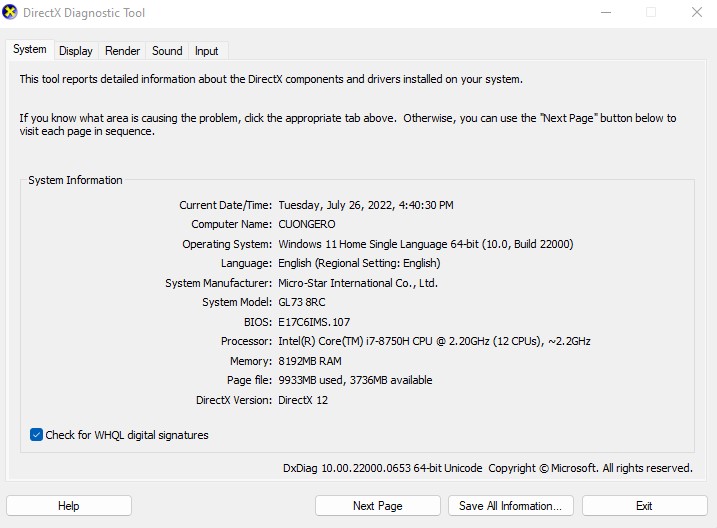The height and width of the screenshot is (528, 717).
Task: Open the Render tab
Action: [x=122, y=51]
